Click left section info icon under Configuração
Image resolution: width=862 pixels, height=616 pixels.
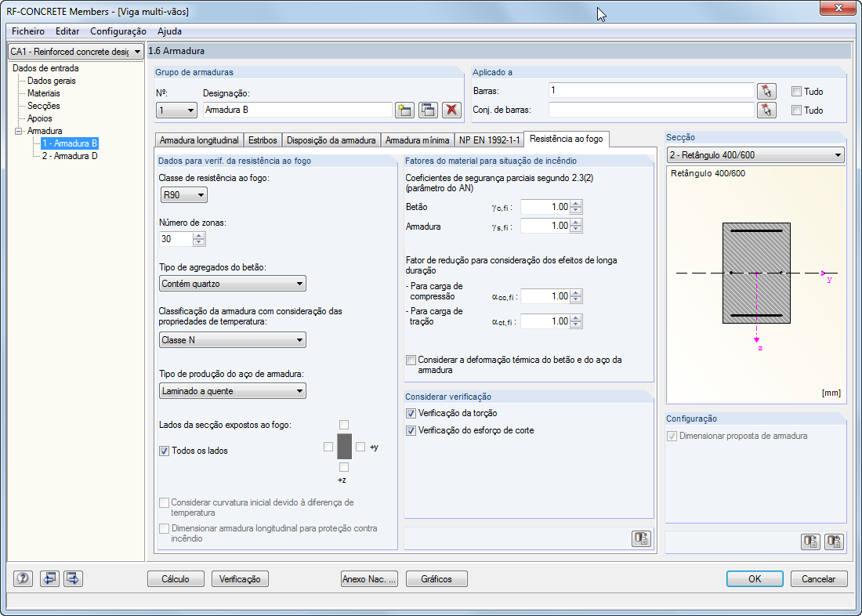point(811,542)
